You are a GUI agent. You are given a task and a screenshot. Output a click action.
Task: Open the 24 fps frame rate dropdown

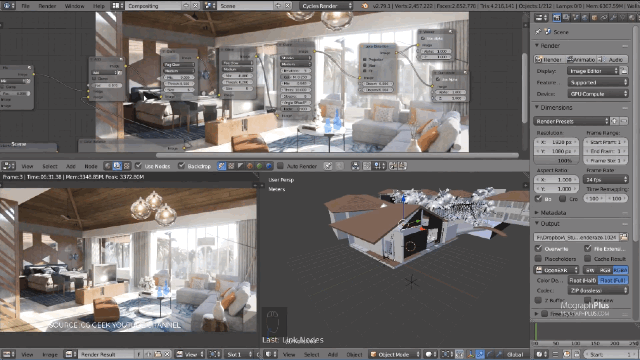pyautogui.click(x=606, y=179)
